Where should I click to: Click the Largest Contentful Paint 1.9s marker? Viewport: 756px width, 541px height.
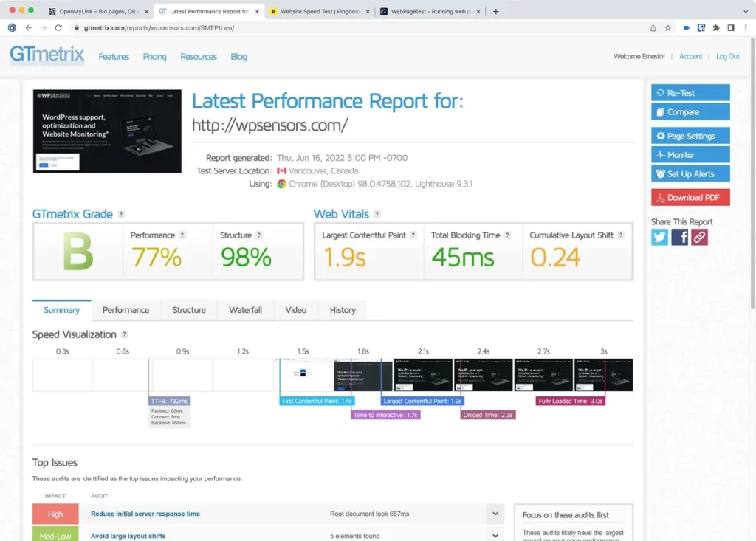422,402
